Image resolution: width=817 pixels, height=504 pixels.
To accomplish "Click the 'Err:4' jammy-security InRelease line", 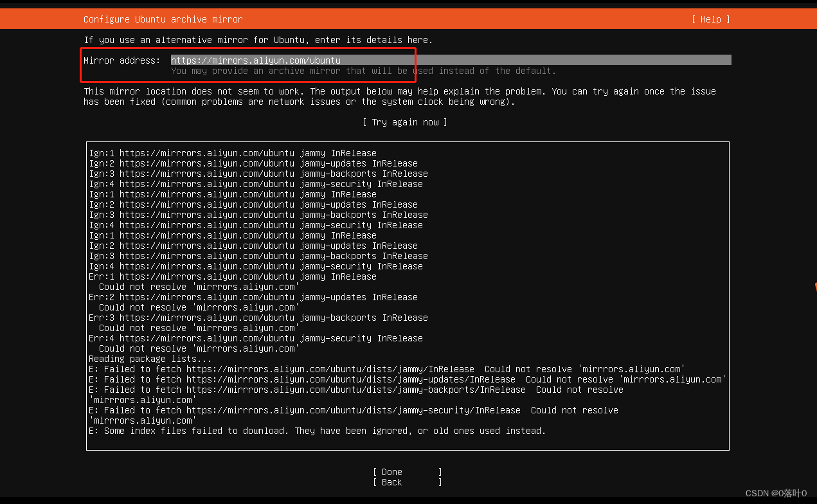I will tap(256, 338).
